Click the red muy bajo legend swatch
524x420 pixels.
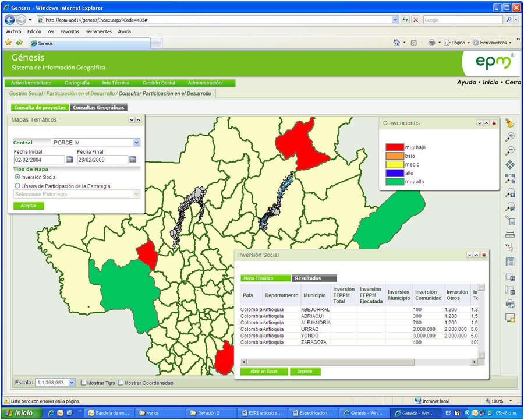395,147
